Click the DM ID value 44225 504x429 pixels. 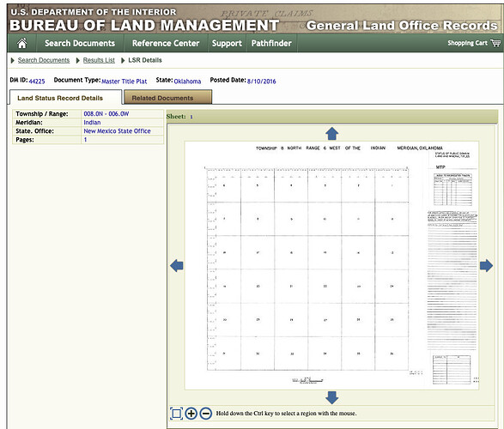[37, 82]
